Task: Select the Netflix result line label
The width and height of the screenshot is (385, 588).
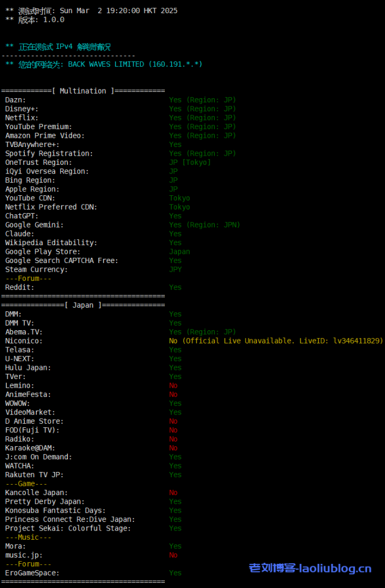Action: pyautogui.click(x=22, y=118)
